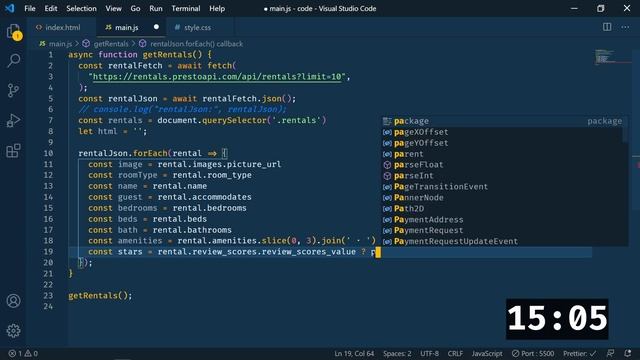The height and width of the screenshot is (360, 640).
Task: Click Spaces: 2 indentation setting
Action: point(397,353)
